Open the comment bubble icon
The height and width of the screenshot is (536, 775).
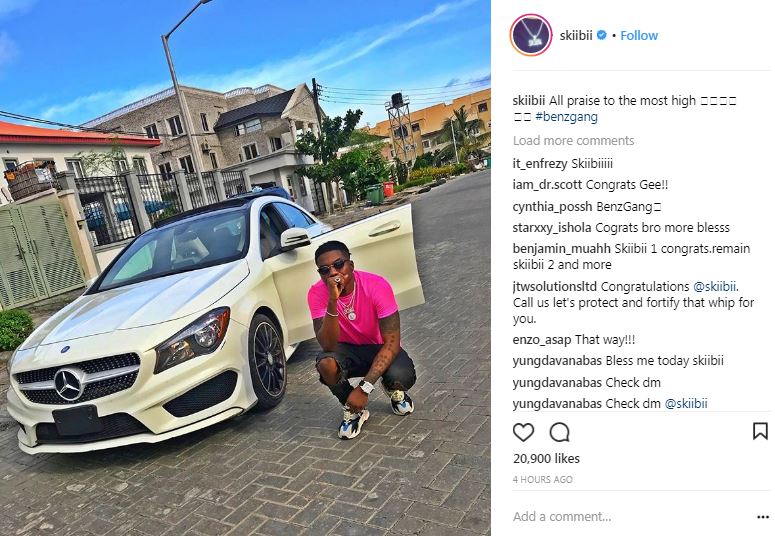[x=560, y=432]
